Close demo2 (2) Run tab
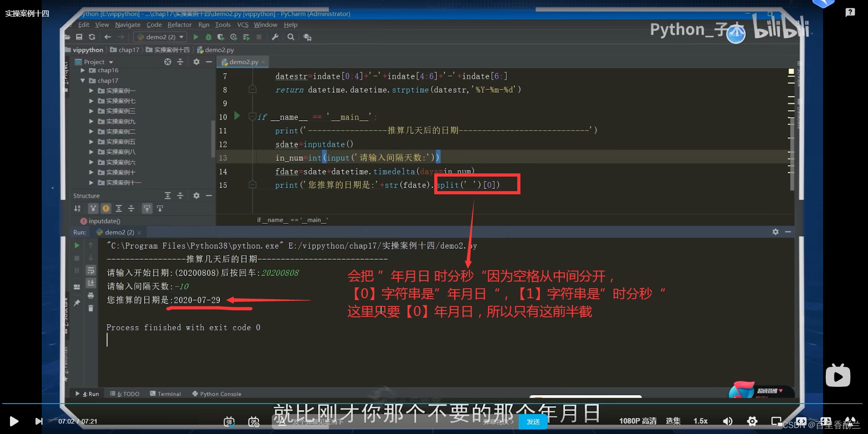868x434 pixels. pos(139,232)
